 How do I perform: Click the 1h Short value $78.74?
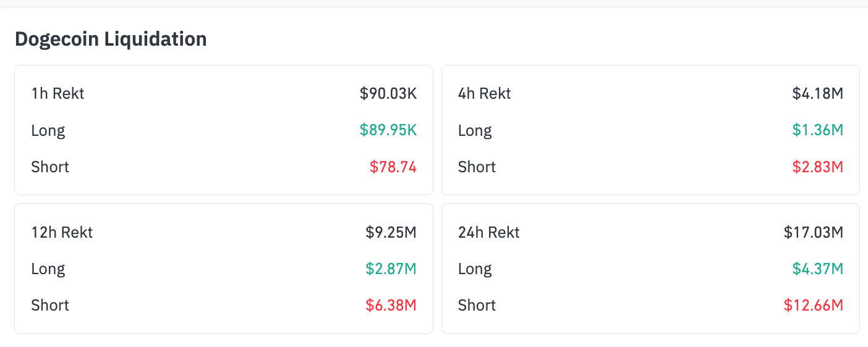(393, 167)
